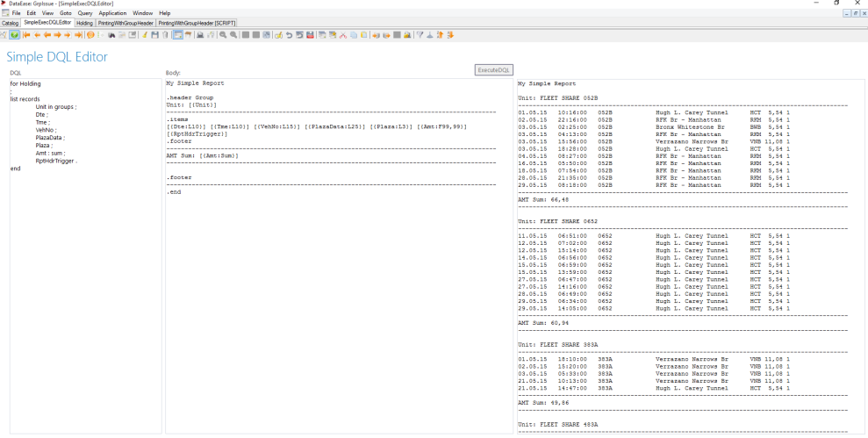
Task: Click 'Unit: FLEET SHARE 0652' in output
Action: [557, 221]
